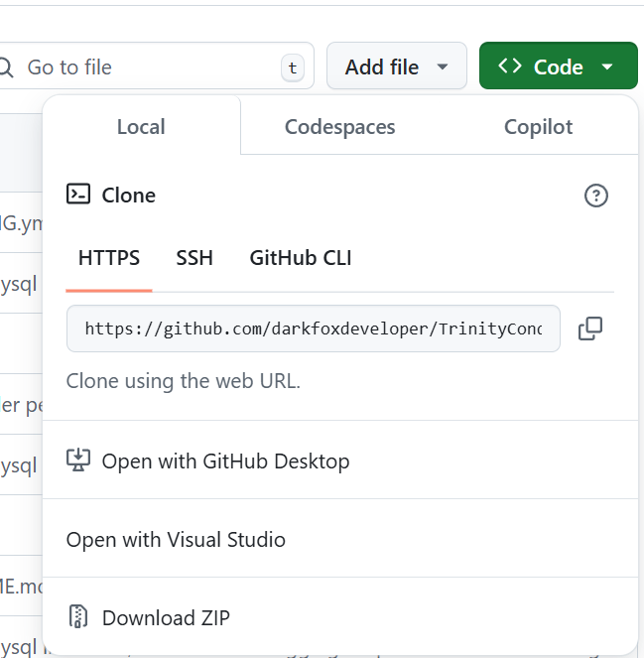
Task: Open the Codespaces tab
Action: [339, 127]
